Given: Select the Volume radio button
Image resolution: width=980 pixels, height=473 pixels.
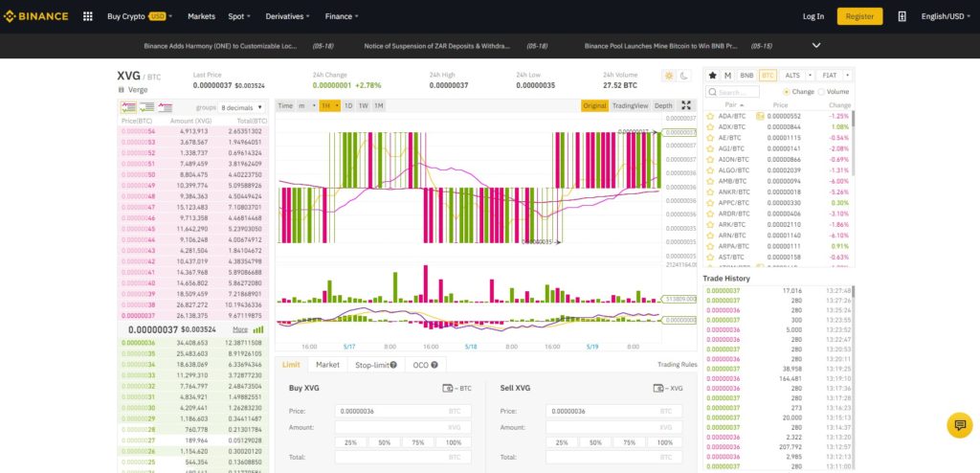Looking at the screenshot, I should pyautogui.click(x=821, y=91).
